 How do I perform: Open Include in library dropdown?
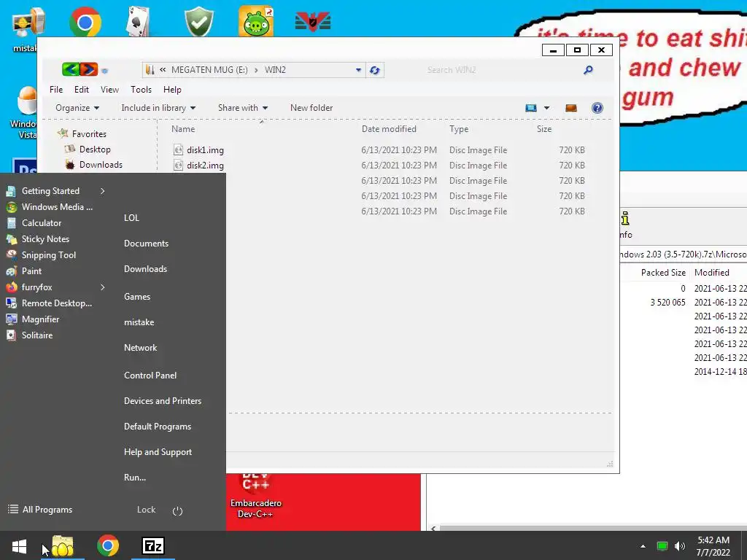tap(158, 108)
